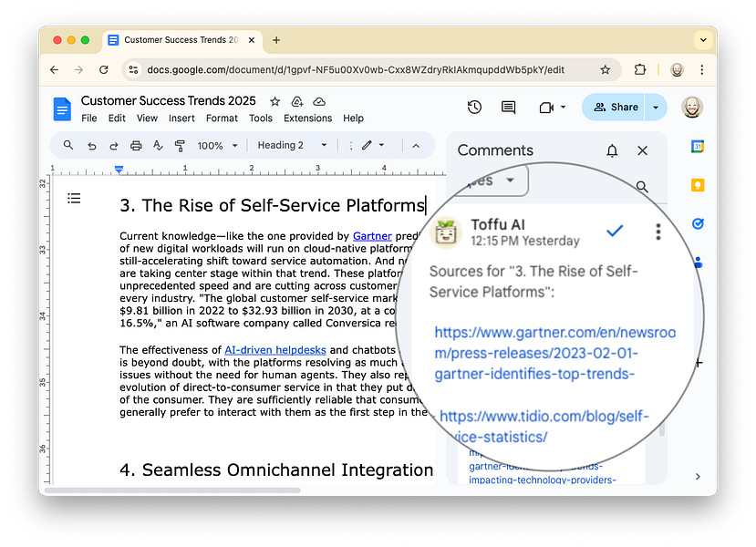This screenshot has width=756, height=547.
Task: Open the Heading 2 style dropdown
Action: point(292,145)
